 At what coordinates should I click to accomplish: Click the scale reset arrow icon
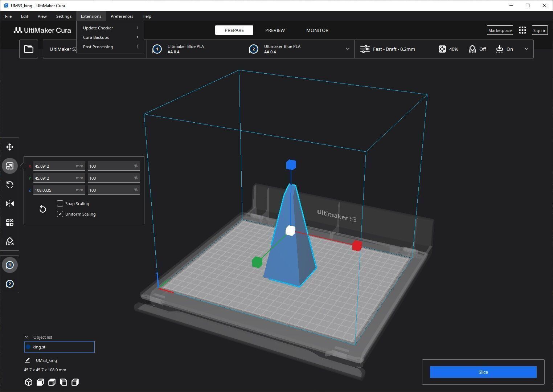point(42,209)
